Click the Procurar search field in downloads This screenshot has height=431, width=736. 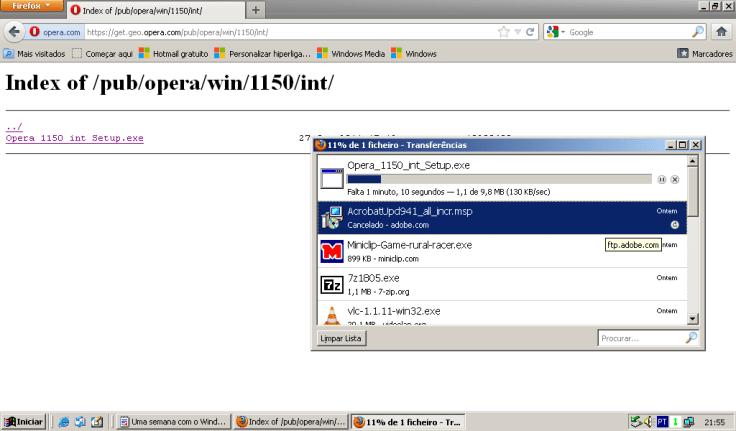point(638,339)
